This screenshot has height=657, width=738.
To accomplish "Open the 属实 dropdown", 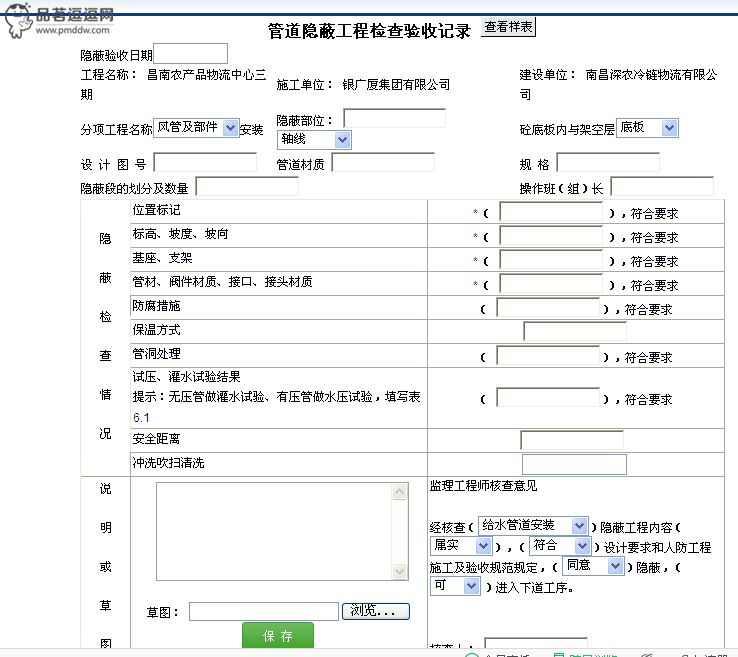I will [461, 545].
